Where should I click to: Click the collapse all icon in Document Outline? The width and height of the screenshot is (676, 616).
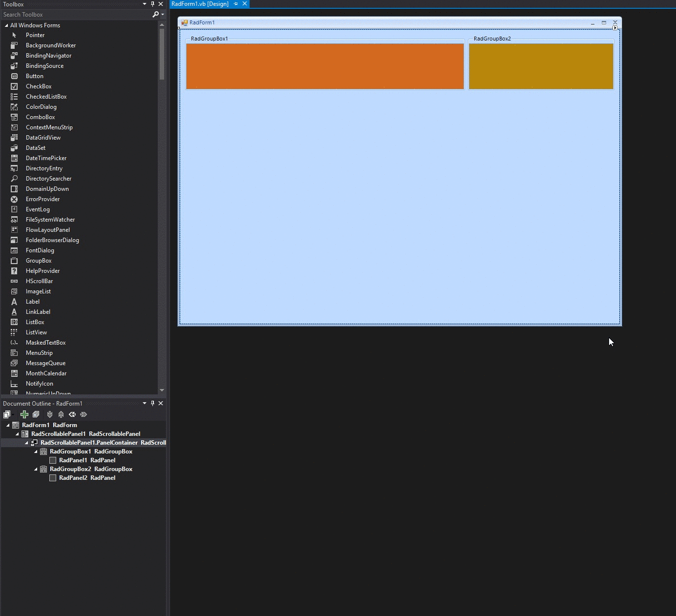(36, 414)
